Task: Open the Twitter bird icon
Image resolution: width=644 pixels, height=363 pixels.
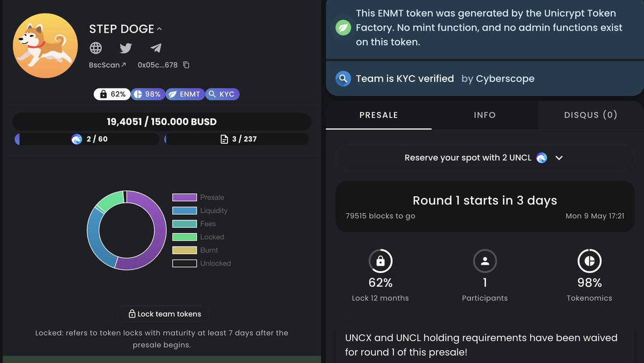Action: tap(126, 48)
